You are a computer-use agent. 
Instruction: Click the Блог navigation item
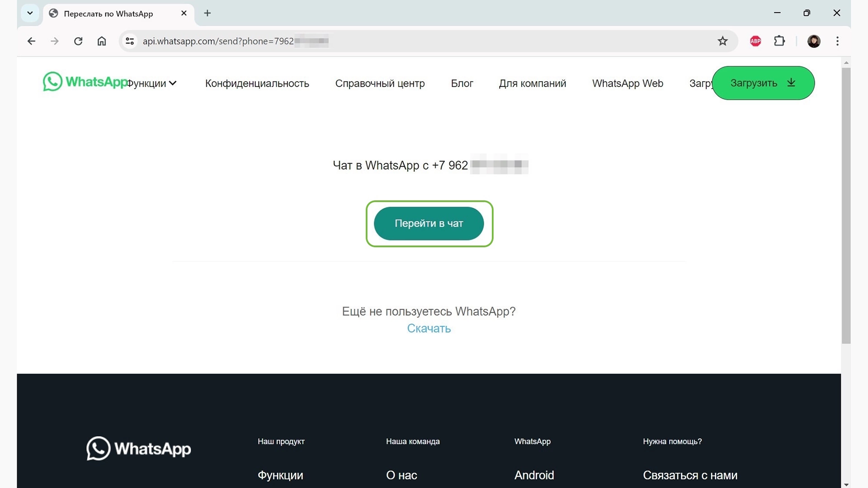tap(462, 83)
